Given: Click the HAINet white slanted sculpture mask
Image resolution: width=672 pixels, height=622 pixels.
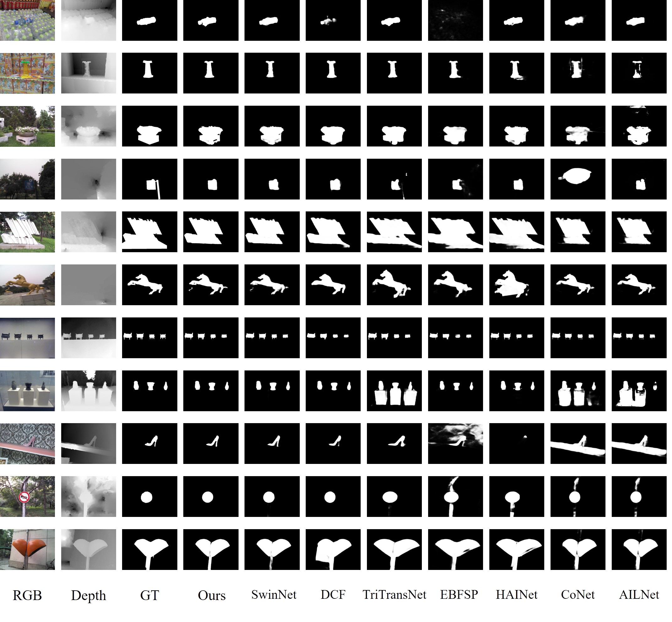Looking at the screenshot, I should (516, 232).
